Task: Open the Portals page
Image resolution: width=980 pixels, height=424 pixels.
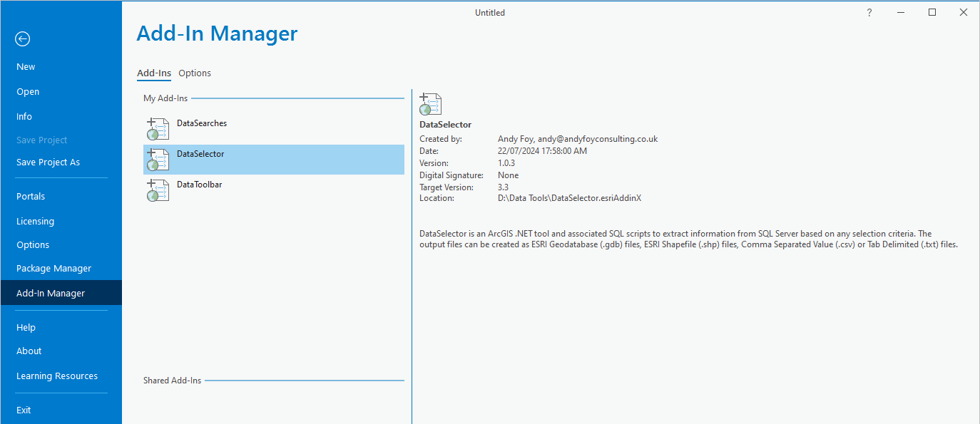Action: [x=31, y=197]
